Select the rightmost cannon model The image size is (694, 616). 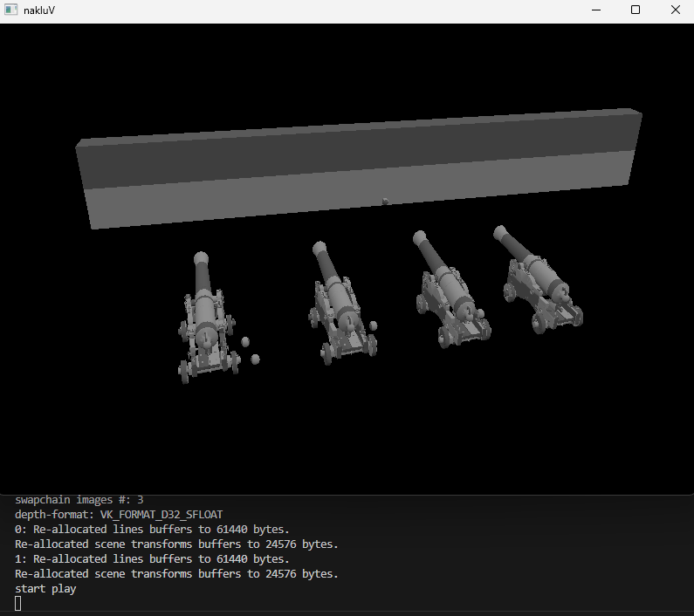click(x=537, y=281)
